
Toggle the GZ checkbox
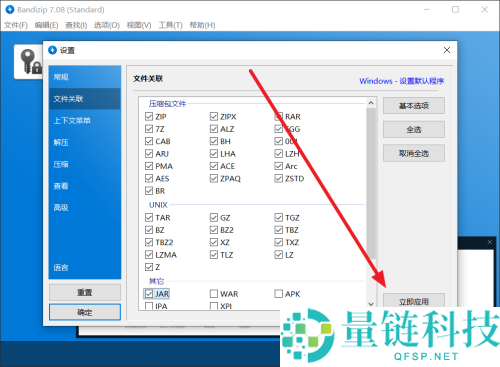(x=214, y=217)
